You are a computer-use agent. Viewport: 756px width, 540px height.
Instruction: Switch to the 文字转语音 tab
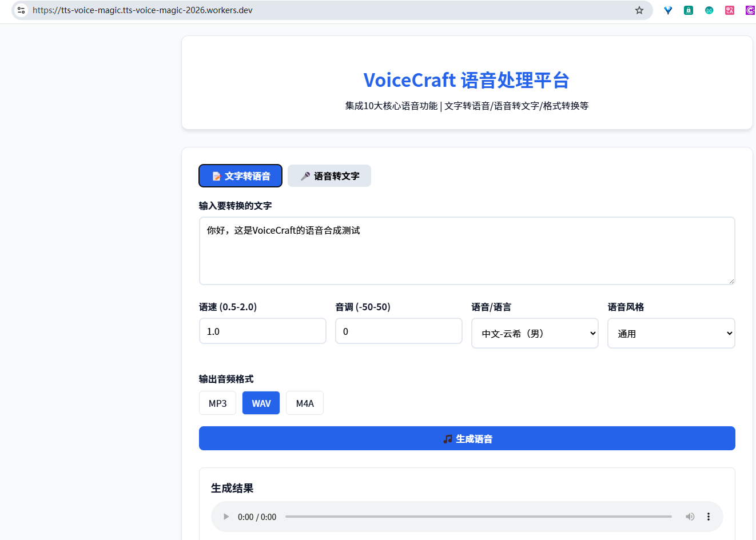(x=240, y=176)
